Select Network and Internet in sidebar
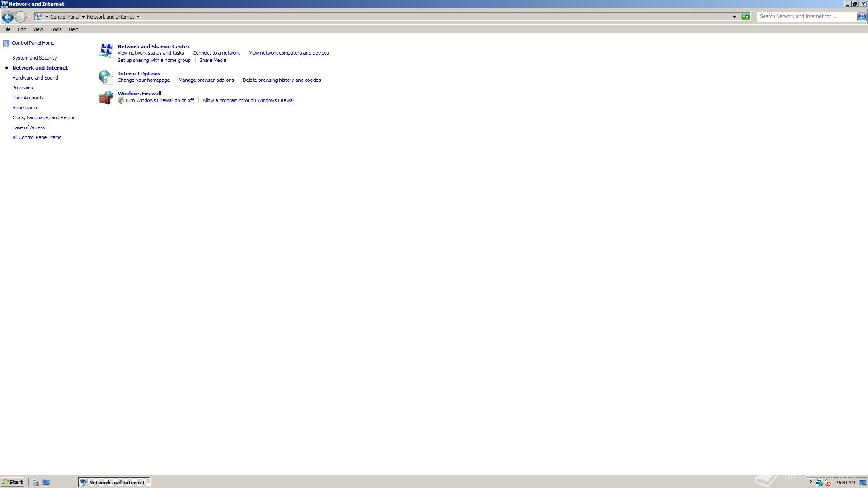The height and width of the screenshot is (488, 868). pyautogui.click(x=40, y=68)
